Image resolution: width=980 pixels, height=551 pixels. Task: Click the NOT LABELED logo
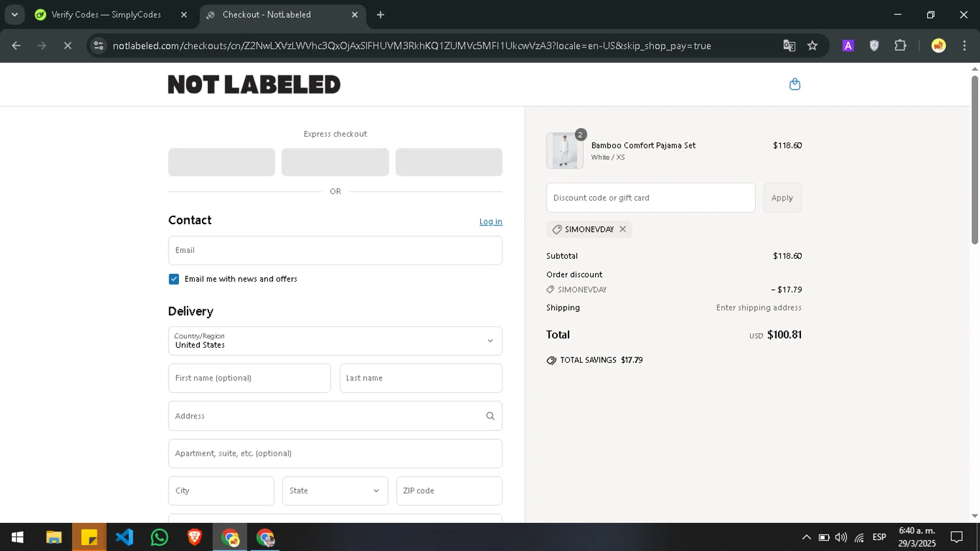coord(254,84)
